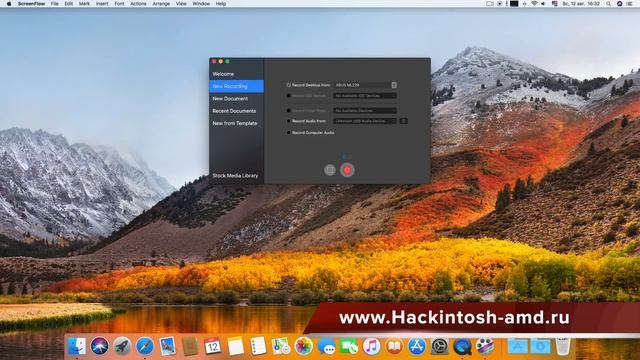This screenshot has width=640, height=360.
Task: Open Recent Documents in the sidebar
Action: 234,111
